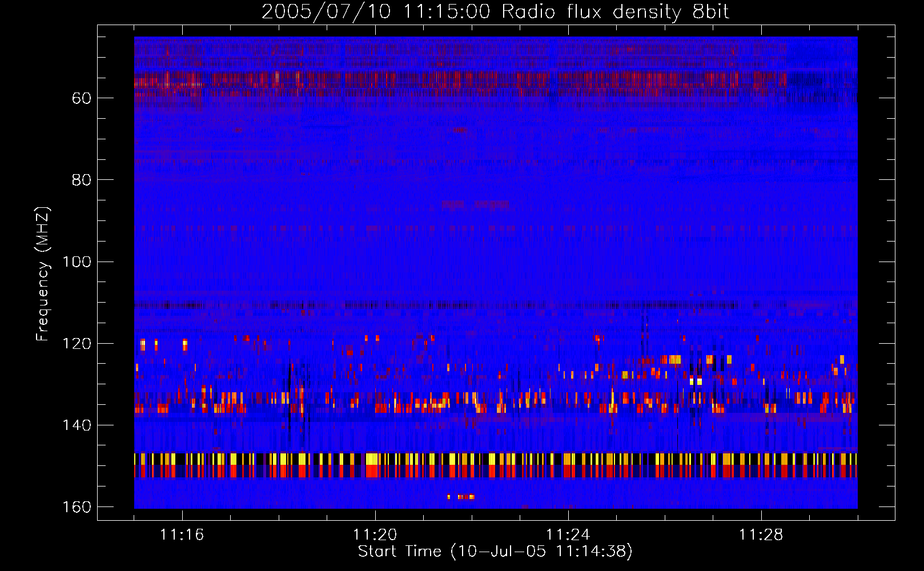Click the 120 frequency tick label

(x=77, y=343)
